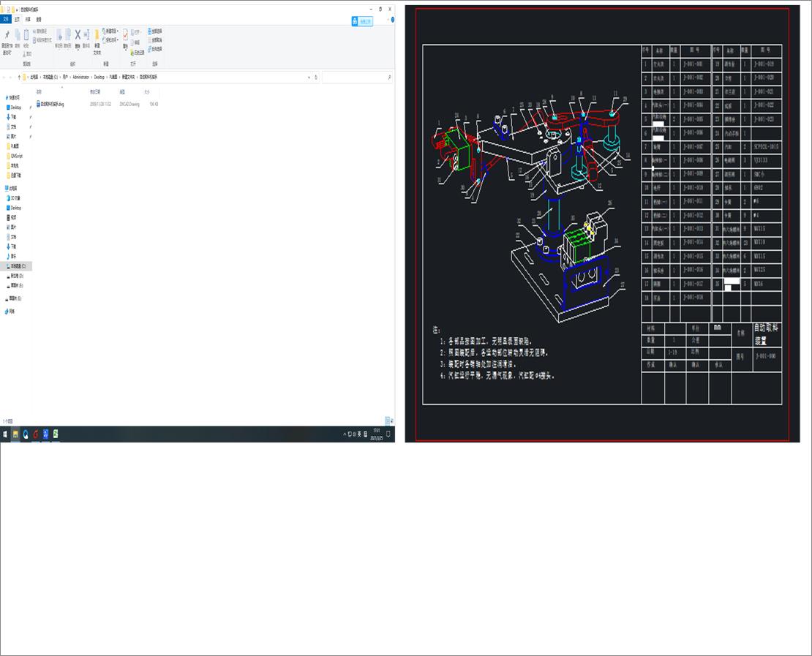Image resolution: width=812 pixels, height=656 pixels.
Task: Click the blue upload button near the title bar
Action: pyautogui.click(x=362, y=21)
